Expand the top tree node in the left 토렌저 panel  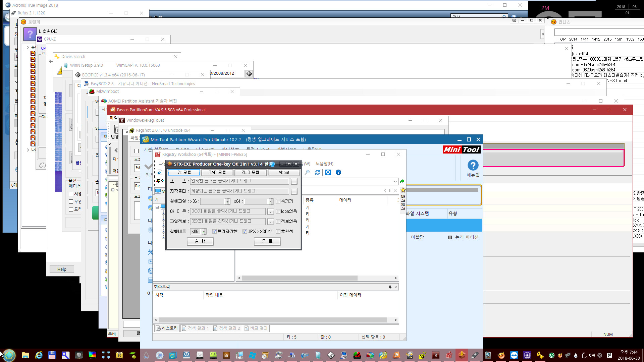coord(28,47)
